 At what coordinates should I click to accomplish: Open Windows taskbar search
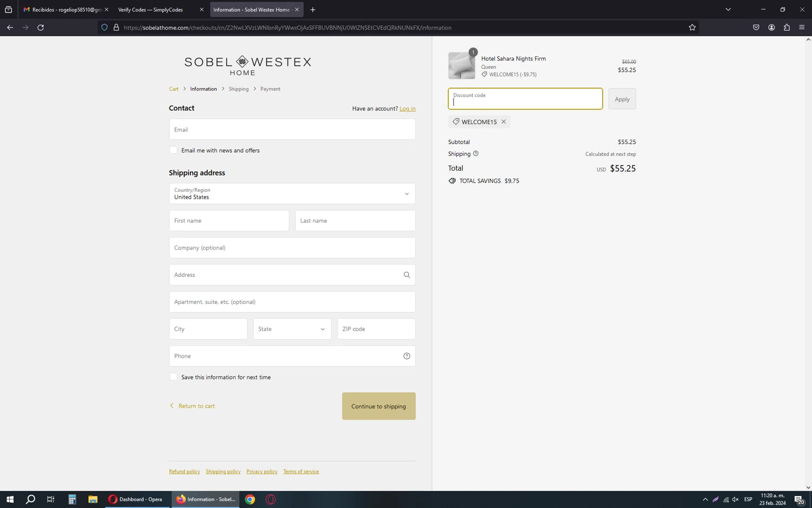point(30,499)
